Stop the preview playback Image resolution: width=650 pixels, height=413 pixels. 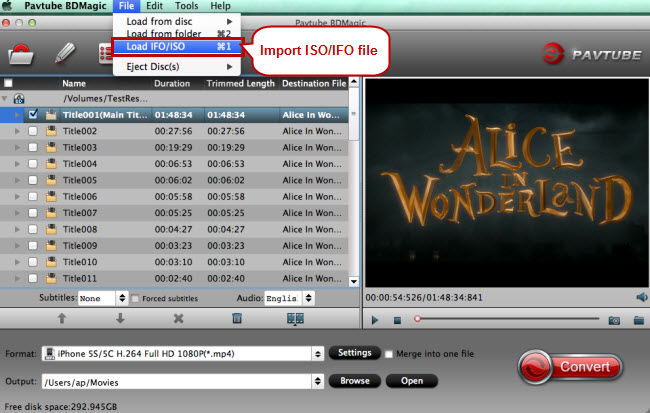click(x=397, y=320)
